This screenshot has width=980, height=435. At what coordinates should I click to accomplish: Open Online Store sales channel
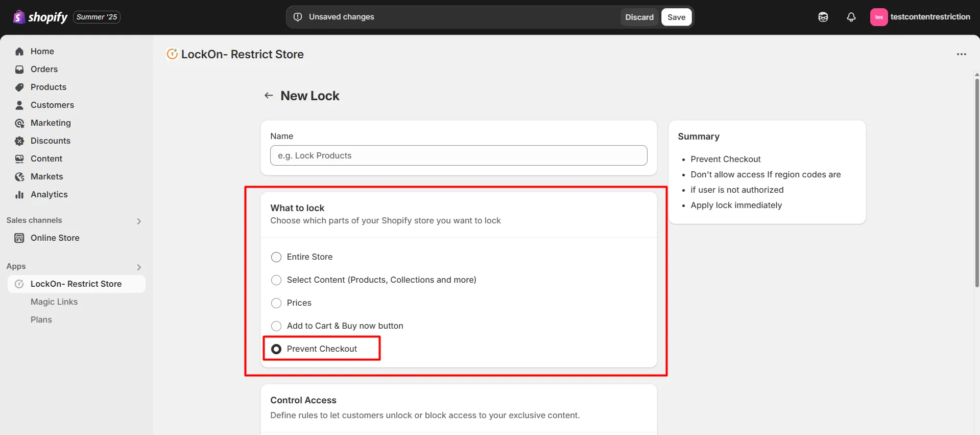77,238
